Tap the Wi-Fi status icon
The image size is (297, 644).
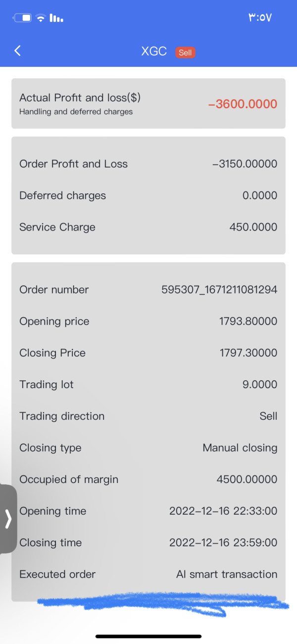point(41,18)
